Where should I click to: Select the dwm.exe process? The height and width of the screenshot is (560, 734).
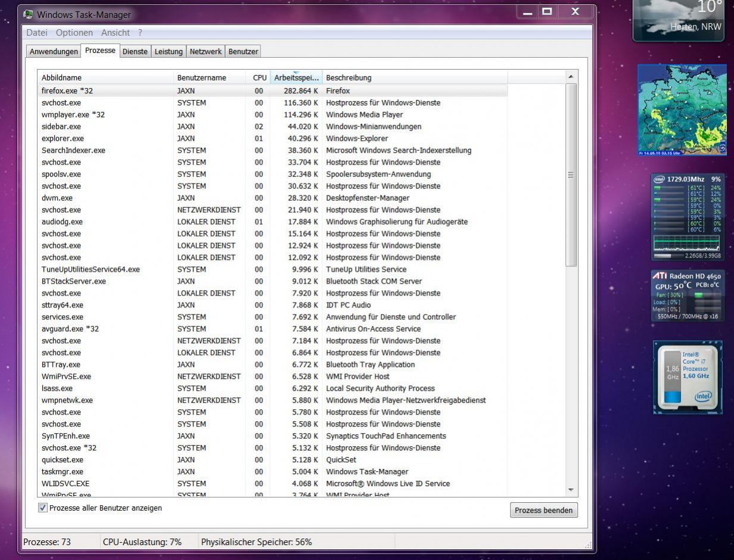pyautogui.click(x=272, y=198)
